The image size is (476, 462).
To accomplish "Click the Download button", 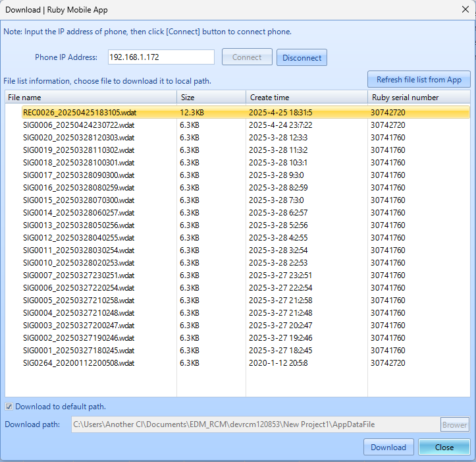I will 388,447.
